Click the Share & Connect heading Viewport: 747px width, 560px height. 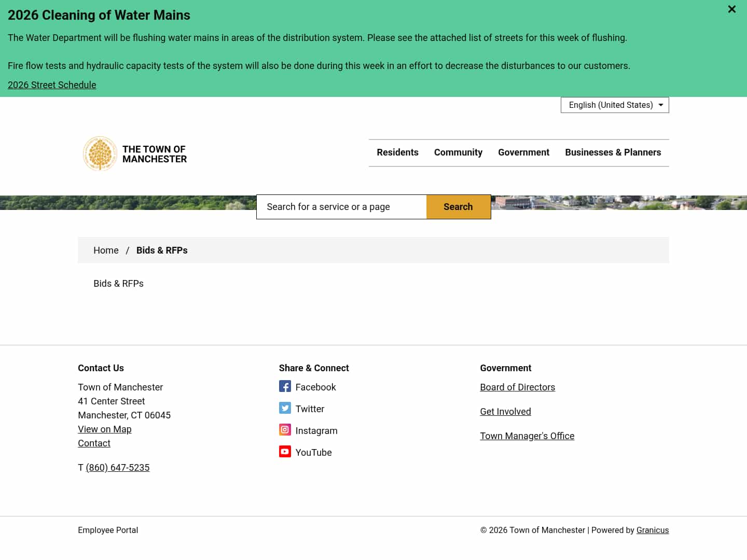coord(314,368)
